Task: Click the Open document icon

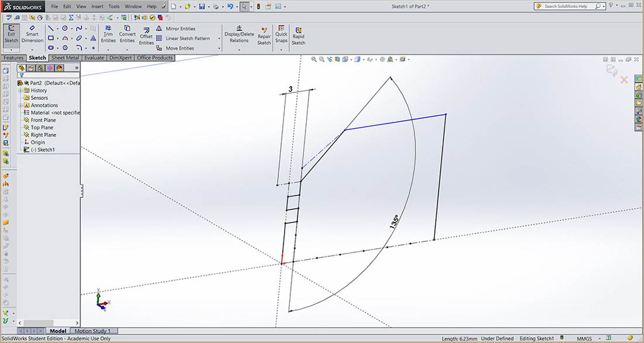Action: pyautogui.click(x=188, y=6)
